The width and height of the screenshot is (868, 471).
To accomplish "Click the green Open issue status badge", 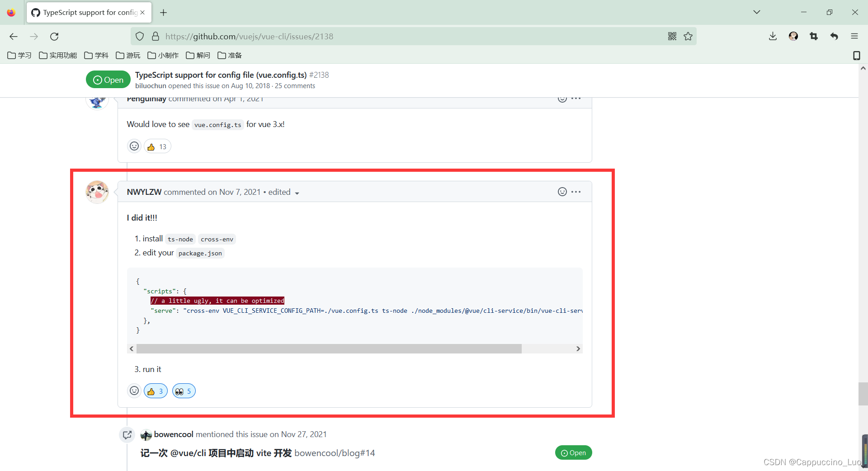I will tap(108, 80).
